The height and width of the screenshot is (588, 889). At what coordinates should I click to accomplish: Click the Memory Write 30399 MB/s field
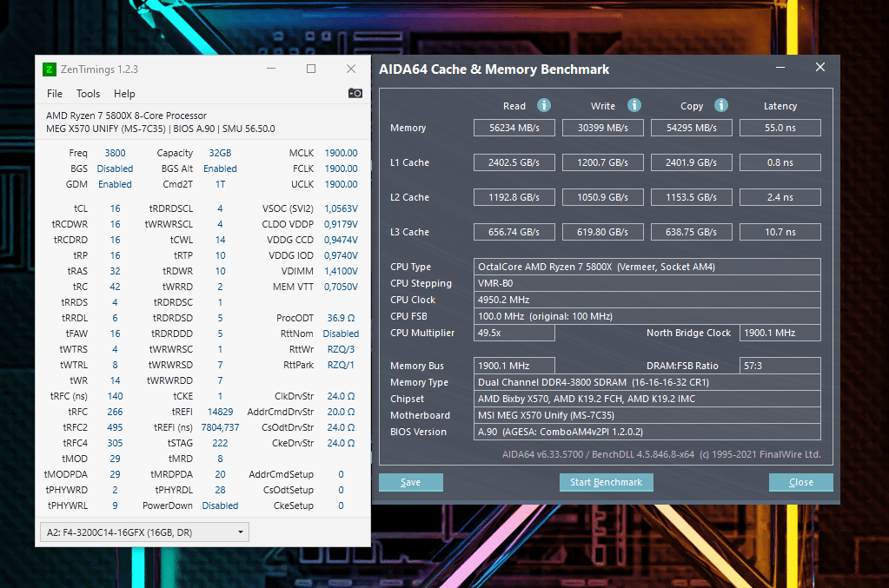603,128
